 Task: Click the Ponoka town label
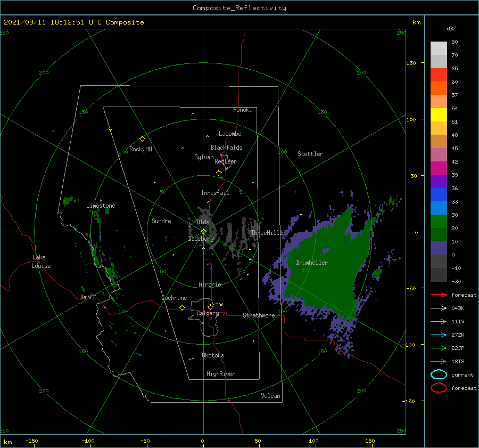coord(243,110)
